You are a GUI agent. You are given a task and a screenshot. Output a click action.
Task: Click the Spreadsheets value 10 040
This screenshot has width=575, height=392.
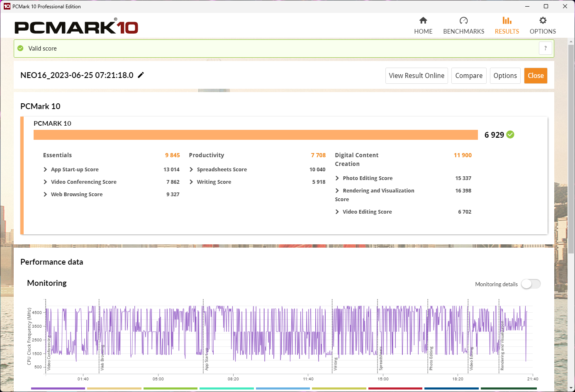317,169
